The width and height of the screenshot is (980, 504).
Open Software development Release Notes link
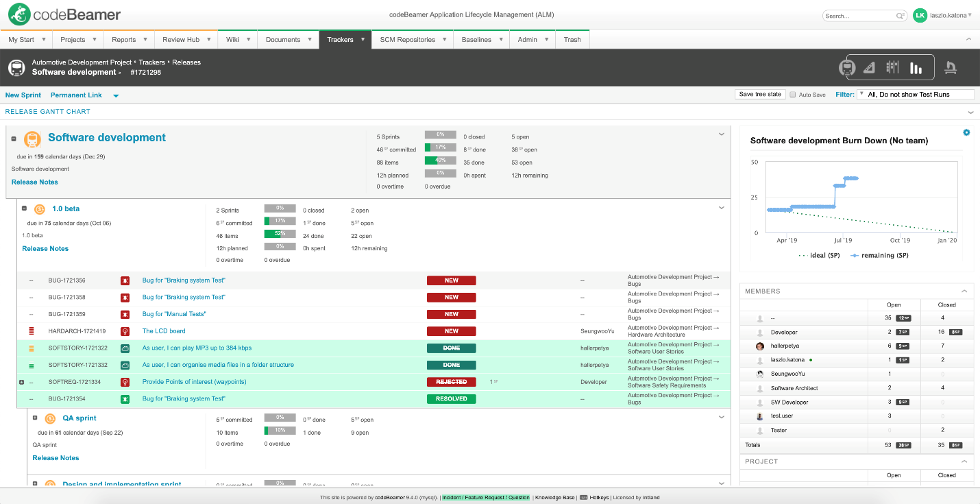point(35,182)
